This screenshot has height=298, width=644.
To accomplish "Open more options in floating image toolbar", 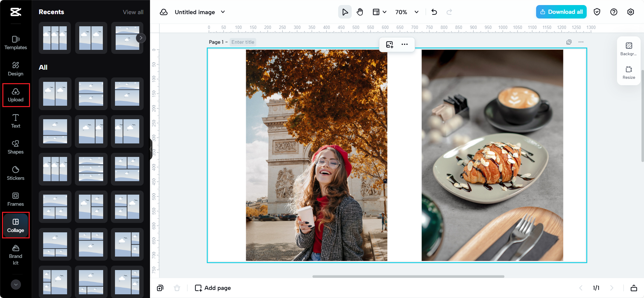I will tap(405, 44).
